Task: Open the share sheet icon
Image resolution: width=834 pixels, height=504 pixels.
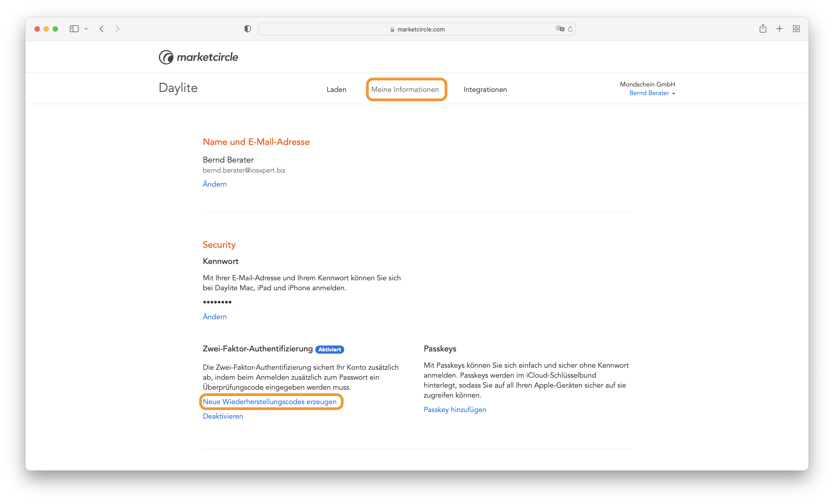Action: pyautogui.click(x=763, y=28)
